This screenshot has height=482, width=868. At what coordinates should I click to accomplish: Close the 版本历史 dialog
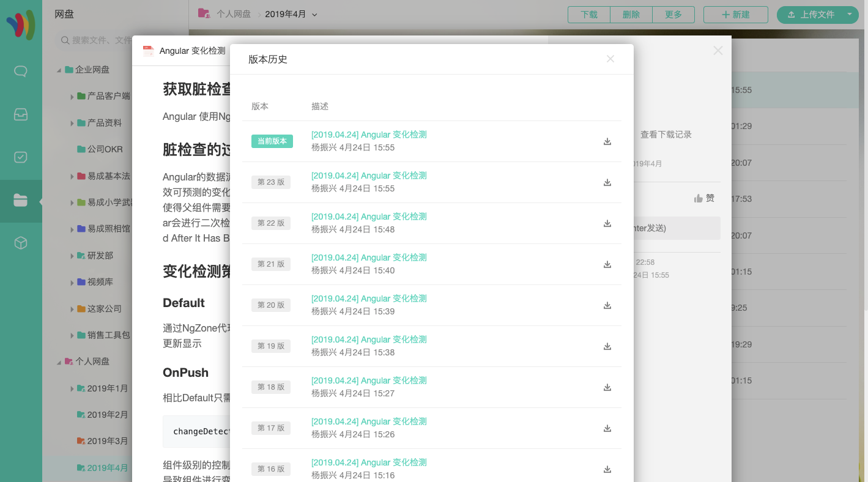coord(610,59)
